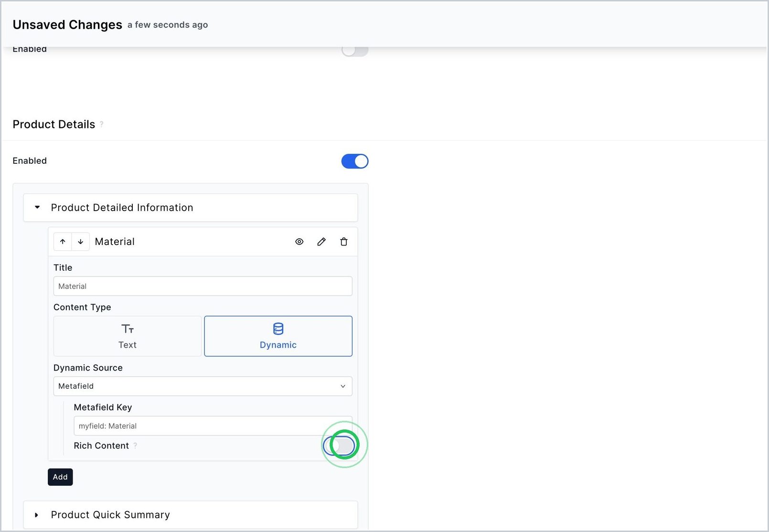Screen dimensions: 769x532
Task: Click the Product Details section heading
Action: 54,125
